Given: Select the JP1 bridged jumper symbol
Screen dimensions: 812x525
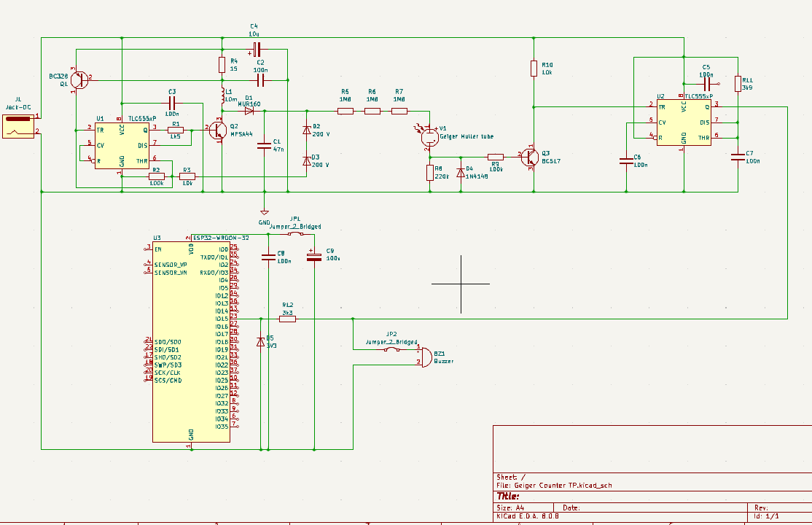Looking at the screenshot, I should (295, 234).
